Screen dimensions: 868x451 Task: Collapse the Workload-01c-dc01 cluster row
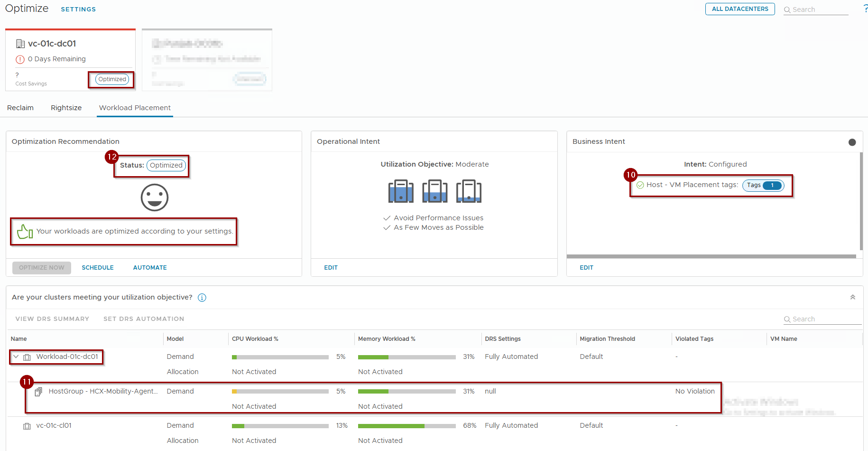(x=16, y=357)
